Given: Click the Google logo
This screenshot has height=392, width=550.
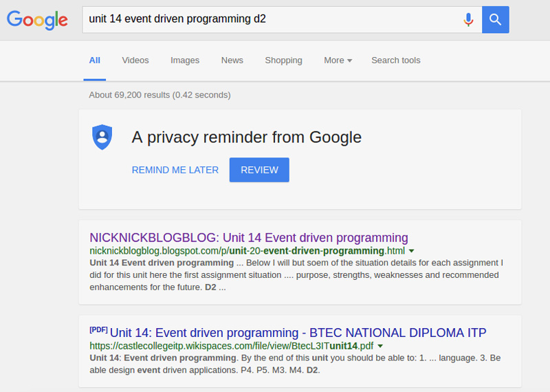Looking at the screenshot, I should click(37, 20).
